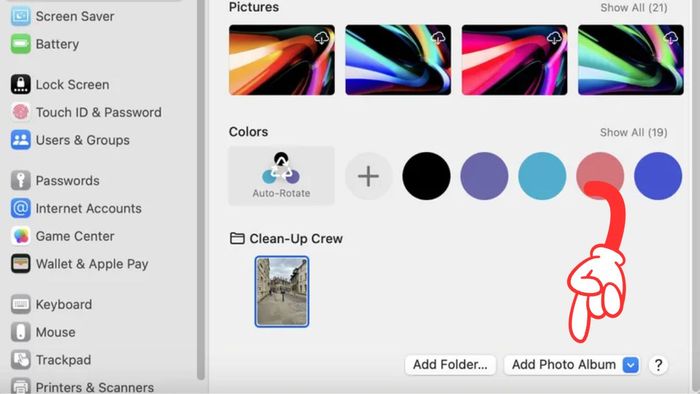Open the Passwords key icon
Viewport: 700px width, 394px height.
21,180
